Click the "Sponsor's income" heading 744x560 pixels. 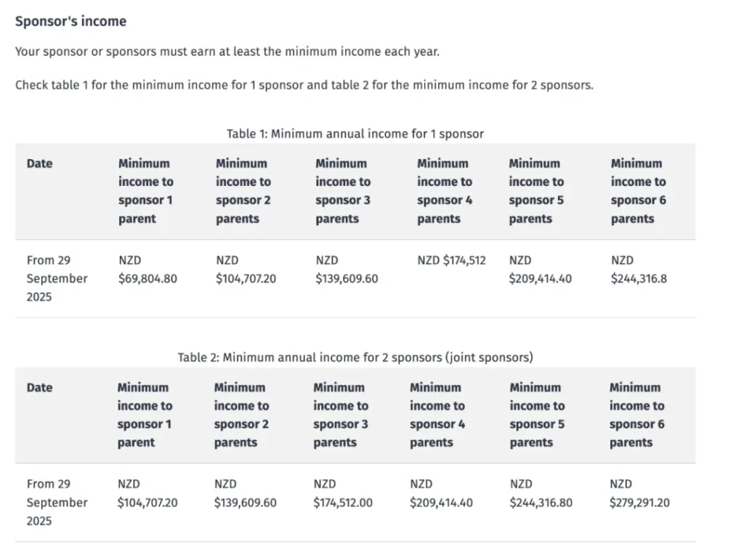coord(70,22)
